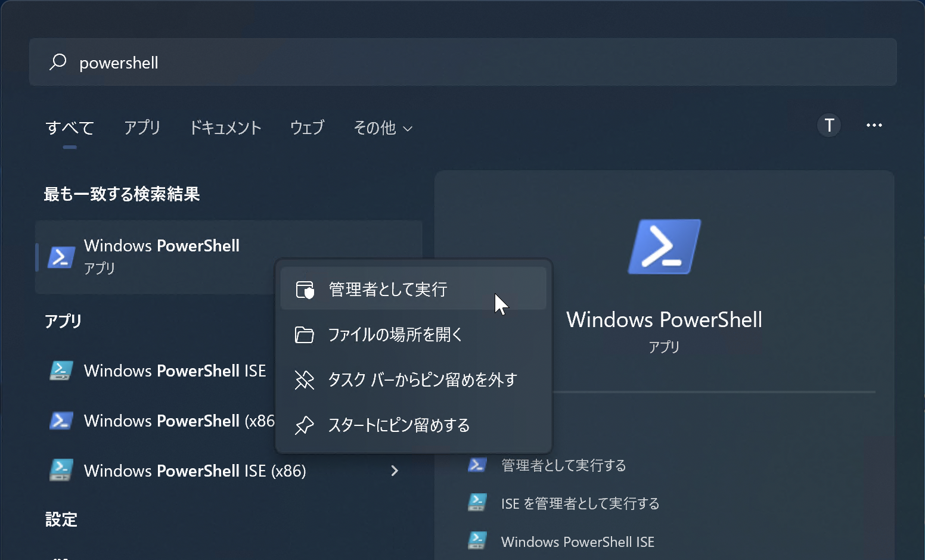Select 管理者として実行 in the context menu
Viewport: 925px width, 560px height.
pos(388,289)
